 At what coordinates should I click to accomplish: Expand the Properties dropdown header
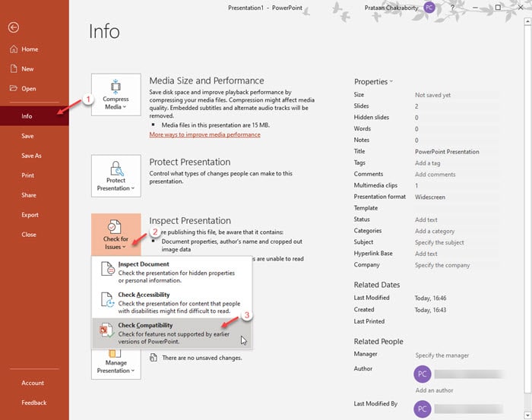click(373, 82)
